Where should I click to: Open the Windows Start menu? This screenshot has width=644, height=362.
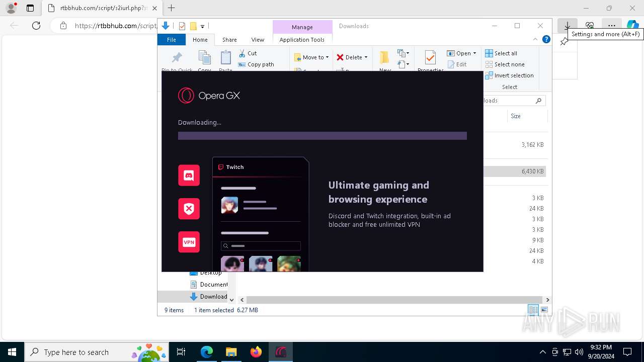(x=12, y=352)
